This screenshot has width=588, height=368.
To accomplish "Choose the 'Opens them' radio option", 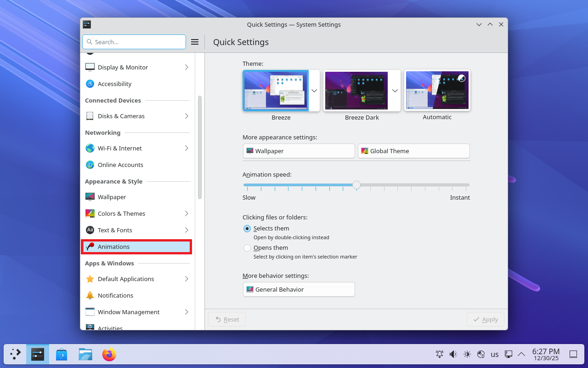I will point(247,248).
